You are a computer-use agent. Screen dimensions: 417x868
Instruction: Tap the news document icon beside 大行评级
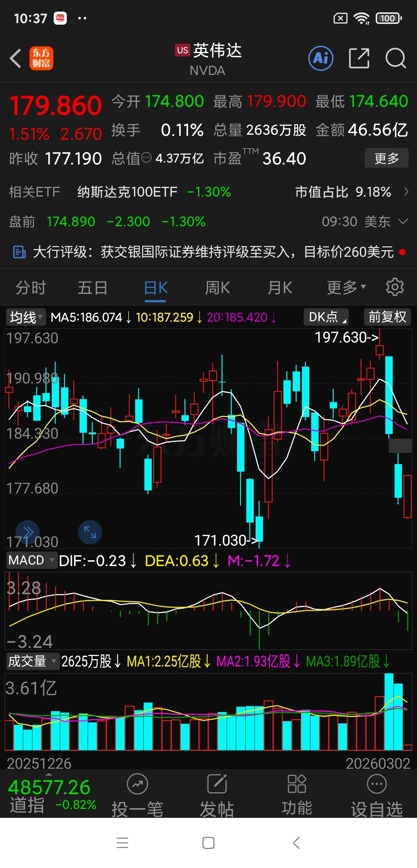19,252
